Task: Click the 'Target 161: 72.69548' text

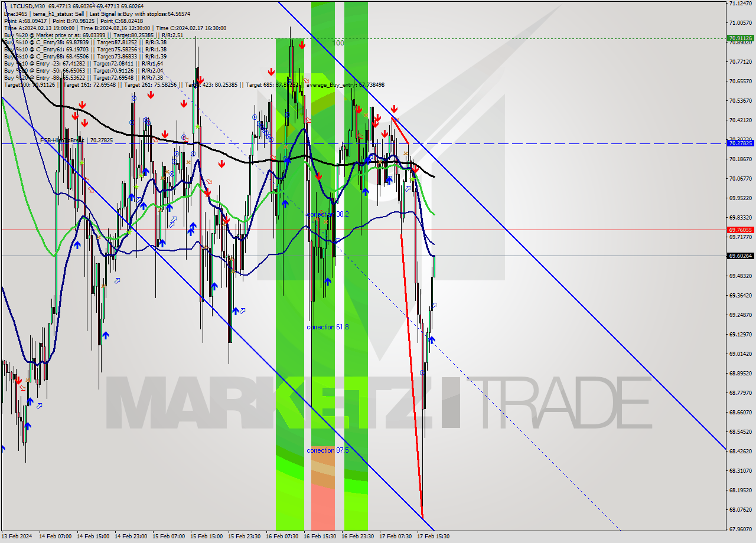Action: click(90, 85)
